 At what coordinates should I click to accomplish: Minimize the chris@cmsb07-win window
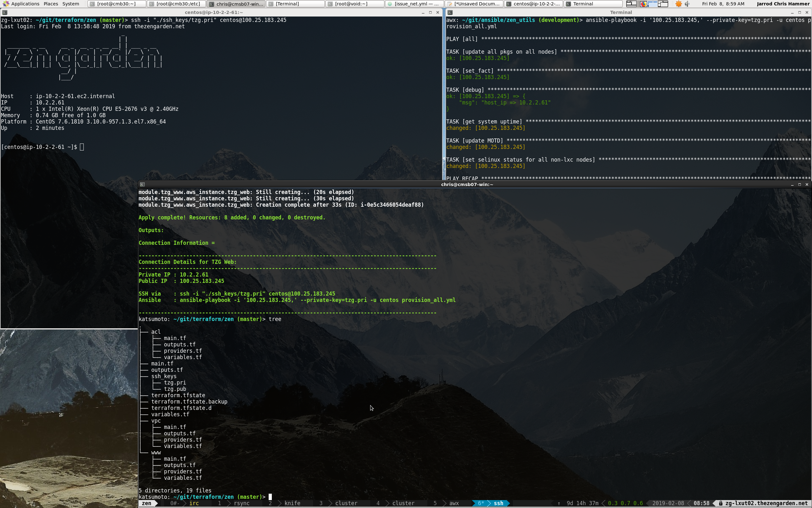792,184
